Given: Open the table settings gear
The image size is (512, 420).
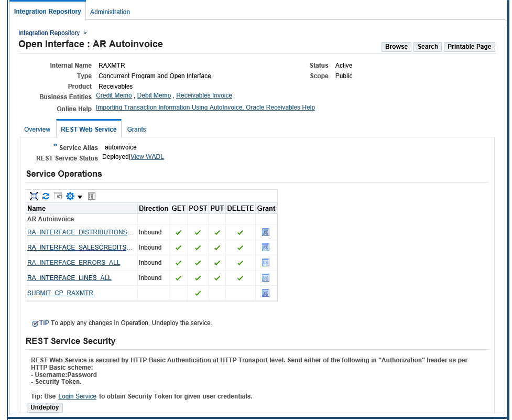Looking at the screenshot, I should click(x=70, y=196).
